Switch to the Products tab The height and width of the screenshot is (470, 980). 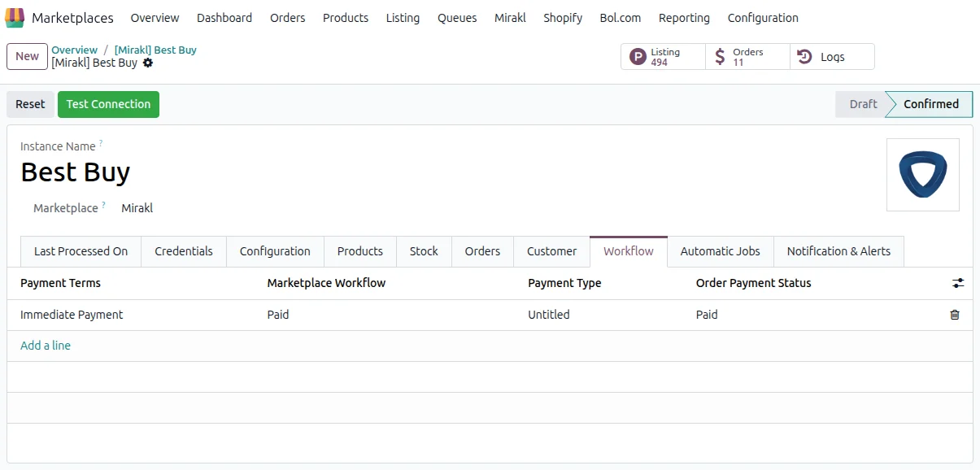[360, 251]
